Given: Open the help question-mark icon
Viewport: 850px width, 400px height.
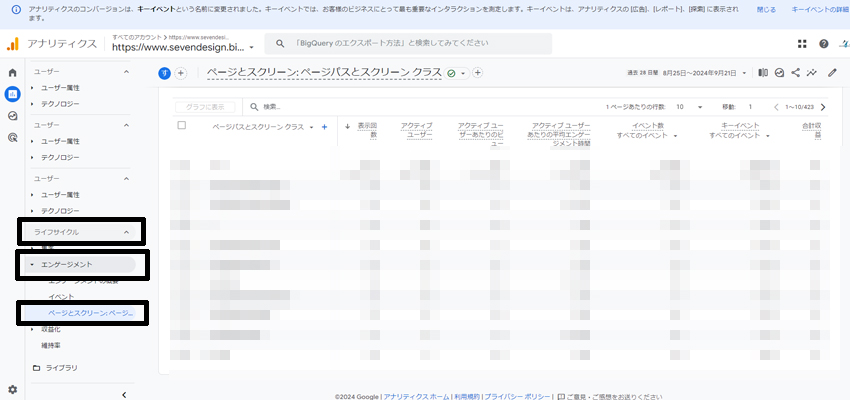Looking at the screenshot, I should click(x=823, y=44).
